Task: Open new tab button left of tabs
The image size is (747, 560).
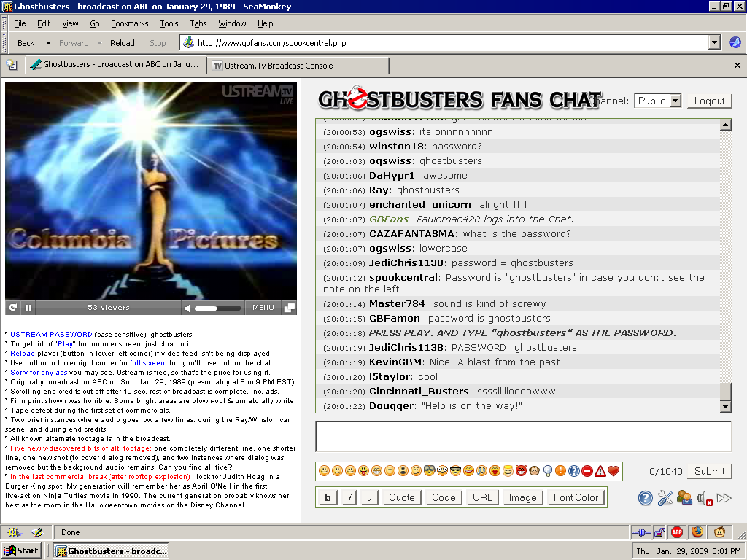Action: (12, 65)
